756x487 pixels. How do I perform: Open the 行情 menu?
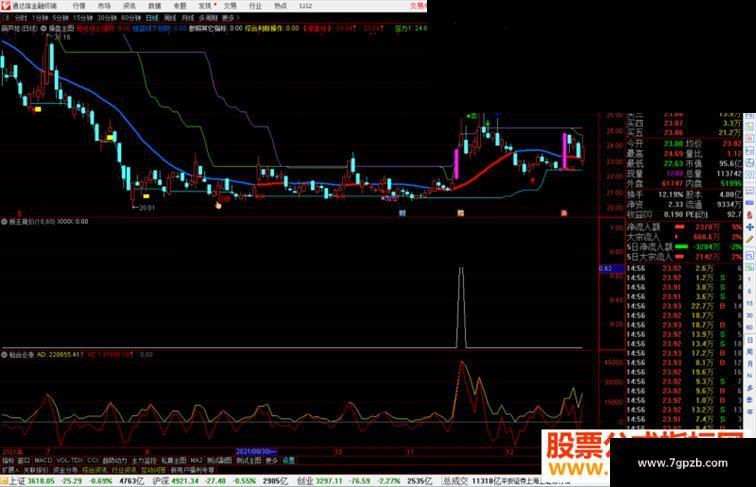coord(79,6)
